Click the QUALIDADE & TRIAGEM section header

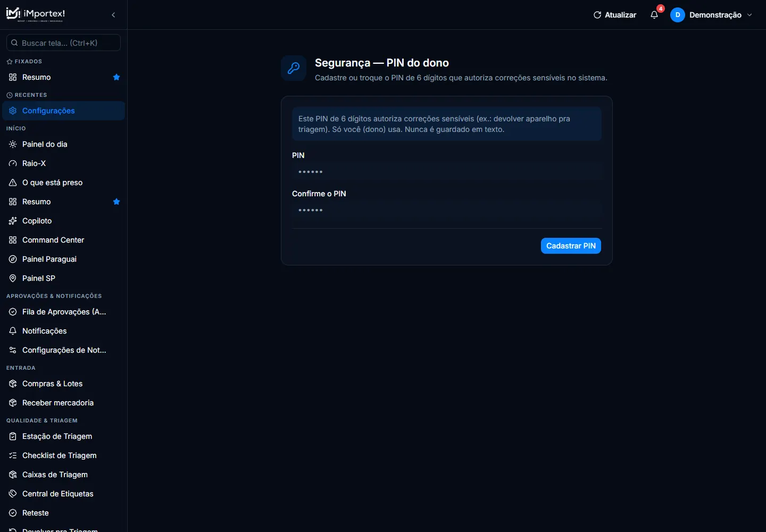(x=42, y=420)
